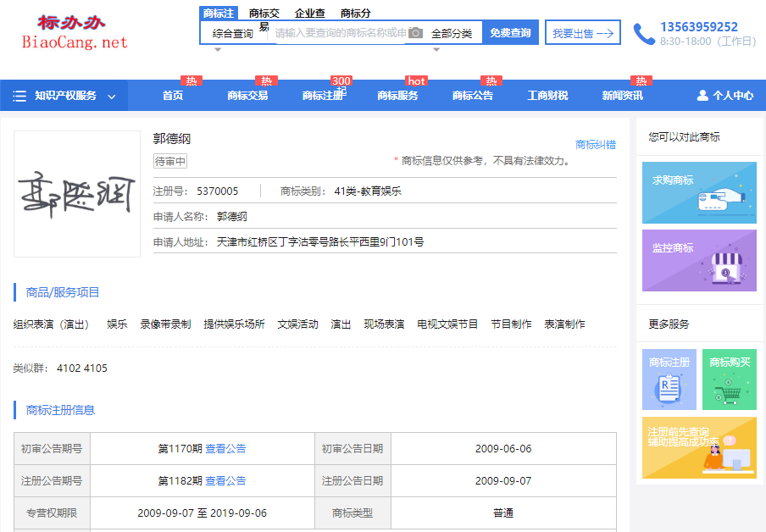View announcement for 第1170期
The image size is (766, 532).
click(x=225, y=448)
